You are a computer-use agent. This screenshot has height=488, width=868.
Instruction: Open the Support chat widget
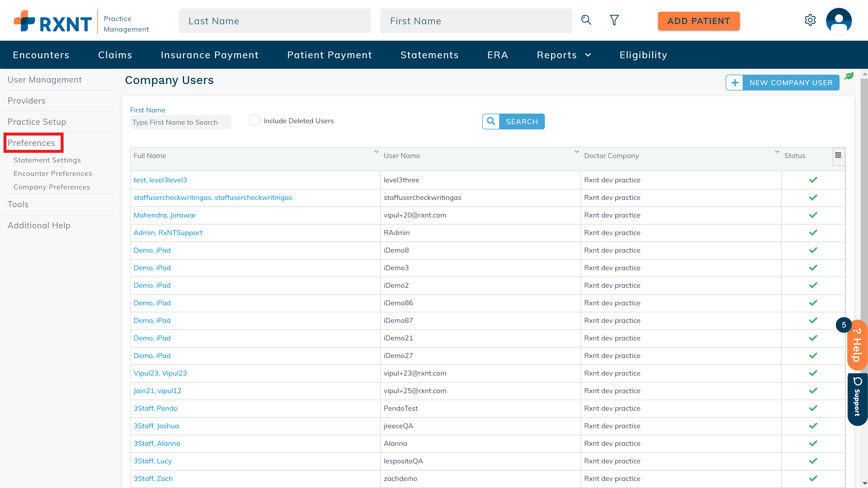click(x=857, y=399)
